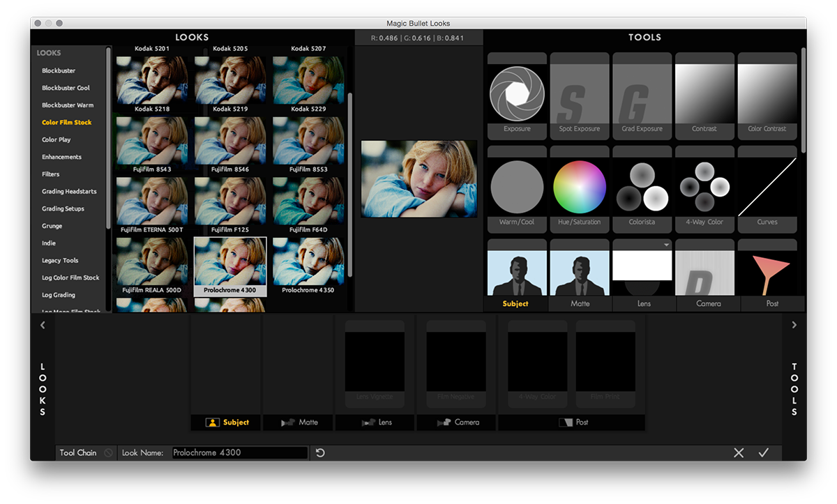Switch to the Lens tab in Tools
The height and width of the screenshot is (504, 837).
click(644, 304)
